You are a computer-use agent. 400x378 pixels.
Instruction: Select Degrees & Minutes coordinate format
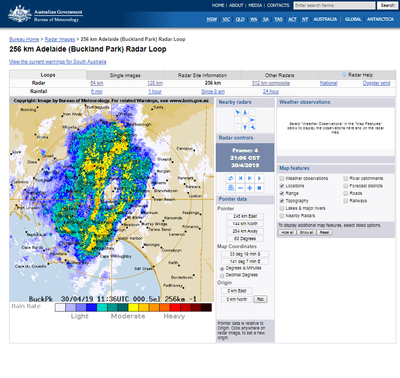(222, 269)
